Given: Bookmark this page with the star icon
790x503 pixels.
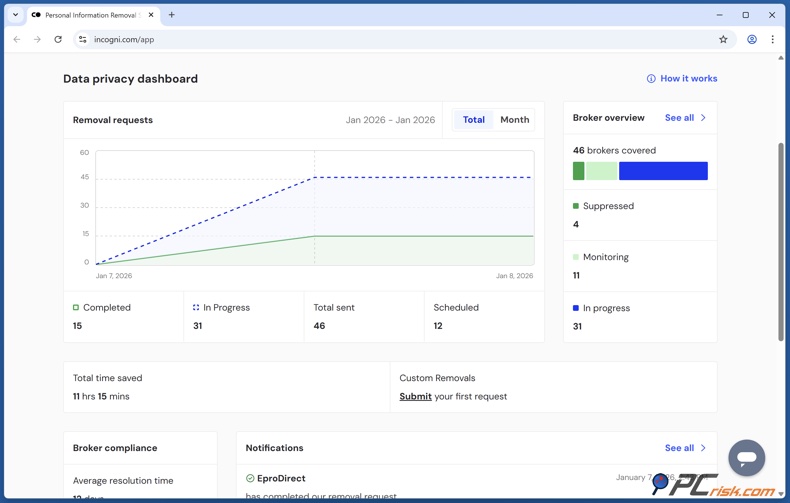Looking at the screenshot, I should coord(723,40).
